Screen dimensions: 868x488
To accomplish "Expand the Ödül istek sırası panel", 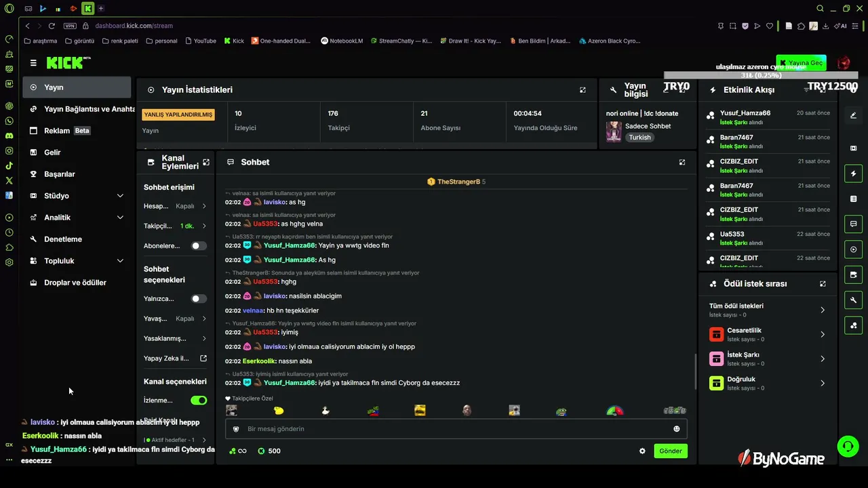I will point(823,284).
